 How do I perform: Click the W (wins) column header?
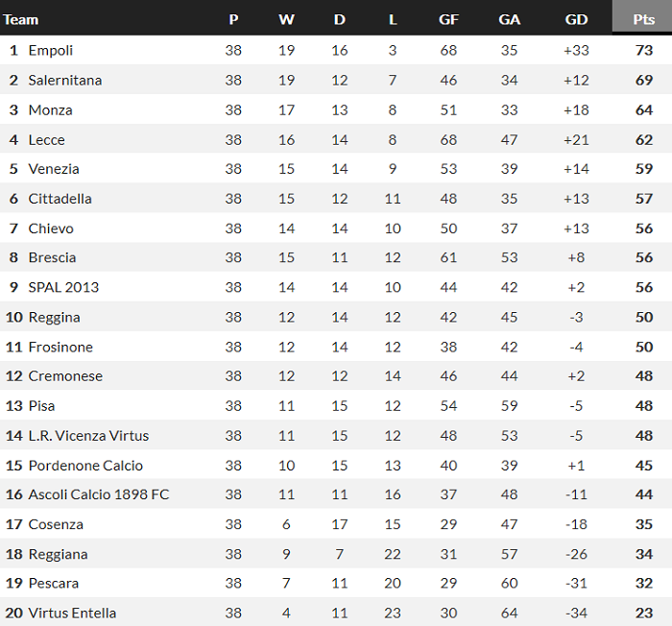[286, 19]
